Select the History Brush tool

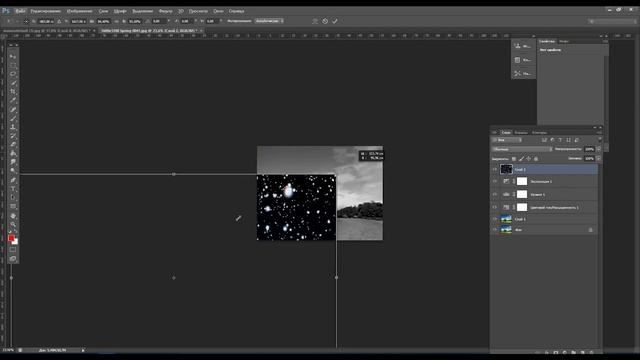pyautogui.click(x=13, y=136)
